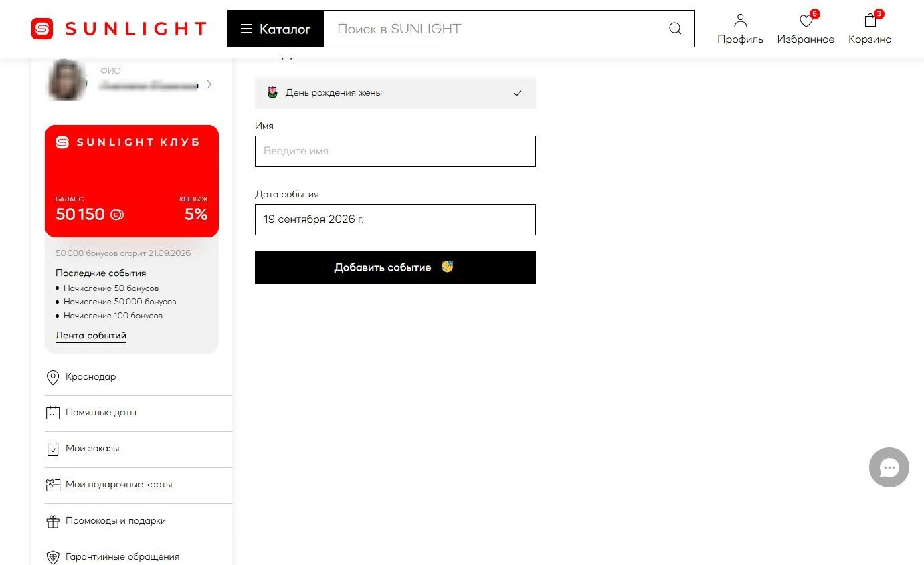Click the Добавить событие button
Screen dimensions: 924x565
(x=395, y=267)
